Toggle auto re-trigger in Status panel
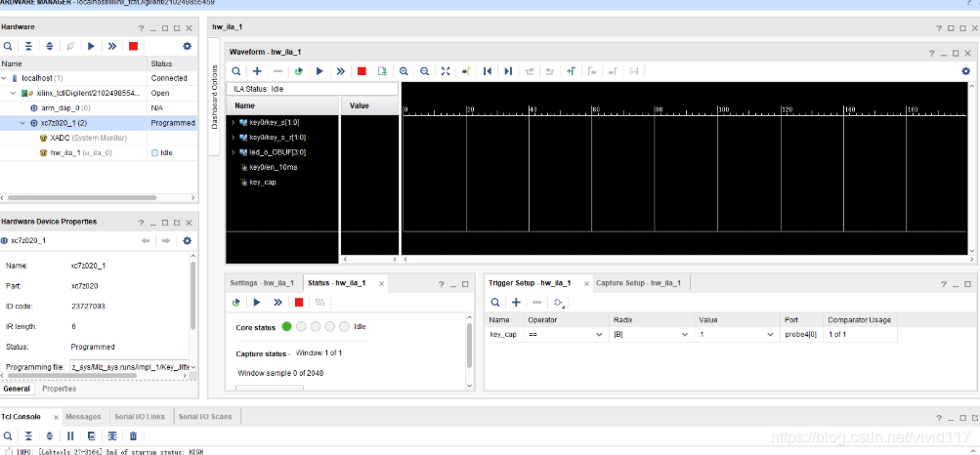The height and width of the screenshot is (455, 980). tap(236, 302)
